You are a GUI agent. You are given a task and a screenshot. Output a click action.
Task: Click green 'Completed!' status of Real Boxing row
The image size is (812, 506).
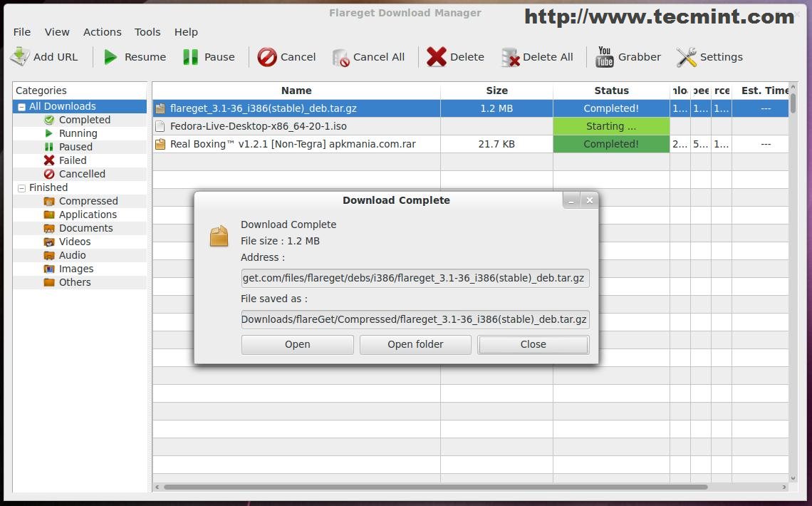612,144
